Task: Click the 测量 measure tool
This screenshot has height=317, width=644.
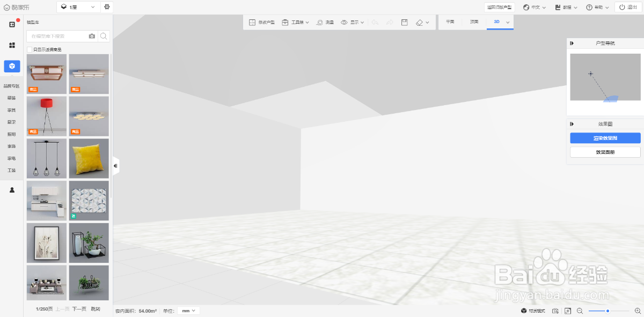Action: [325, 23]
